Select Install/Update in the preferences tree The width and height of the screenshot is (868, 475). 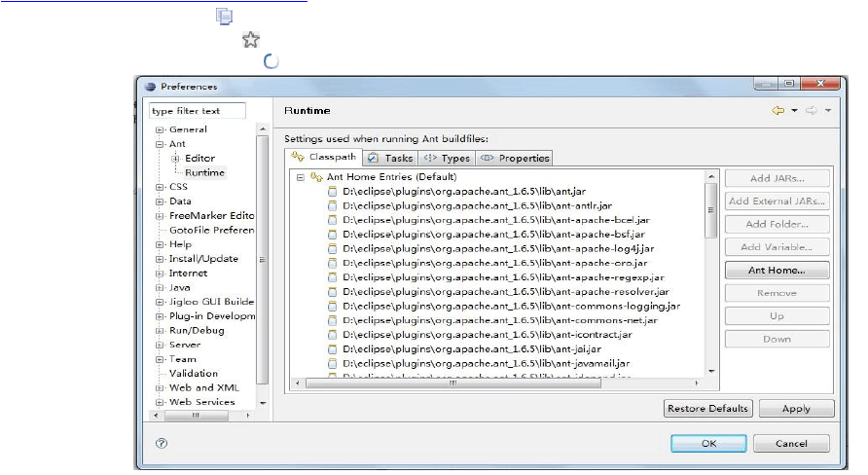(203, 259)
